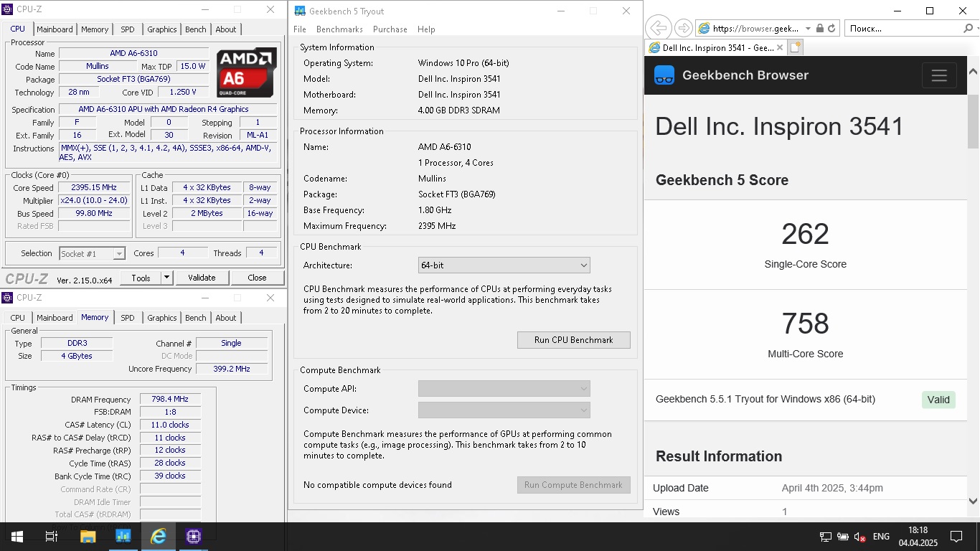The width and height of the screenshot is (980, 551).
Task: Select the Dell Inc. Inspiron 3541 browser tab
Action: [715, 47]
